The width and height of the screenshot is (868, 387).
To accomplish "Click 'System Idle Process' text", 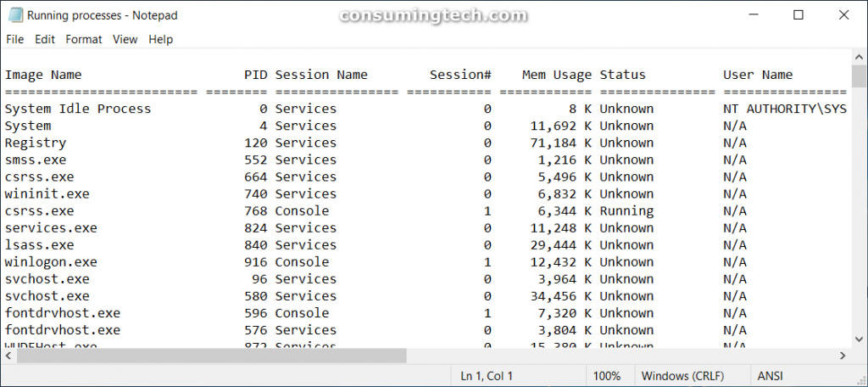I will click(78, 109).
